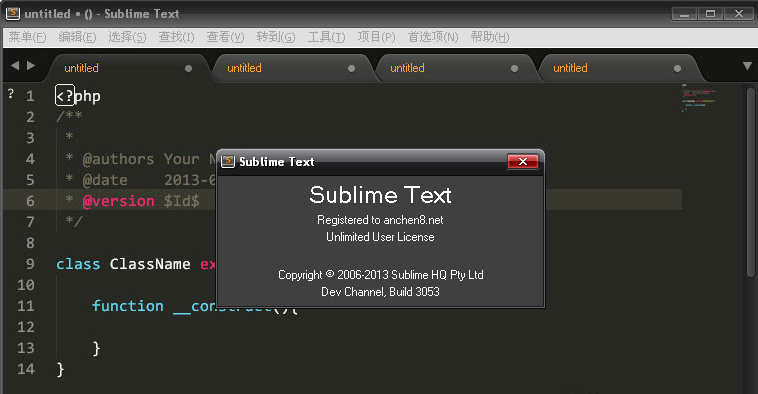Click the vertical scrollbar of the editor
The image size is (758, 394).
(750, 181)
